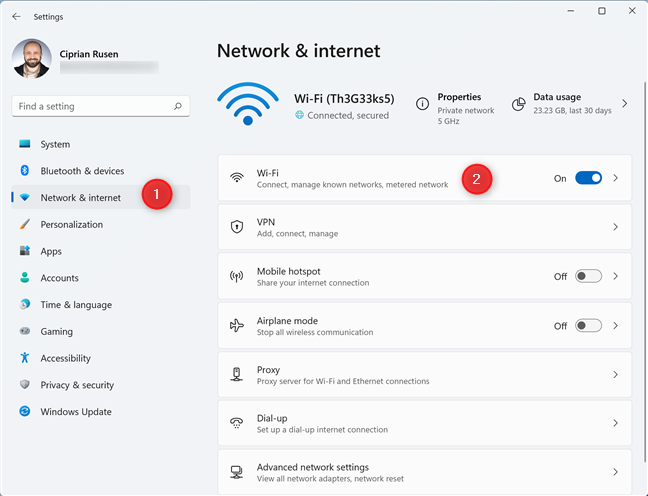Click the Network & internet diamond icon

25,198
